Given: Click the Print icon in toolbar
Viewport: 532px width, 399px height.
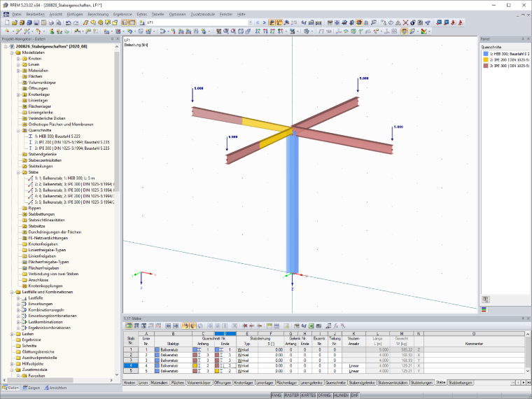Looking at the screenshot, I should 51,22.
